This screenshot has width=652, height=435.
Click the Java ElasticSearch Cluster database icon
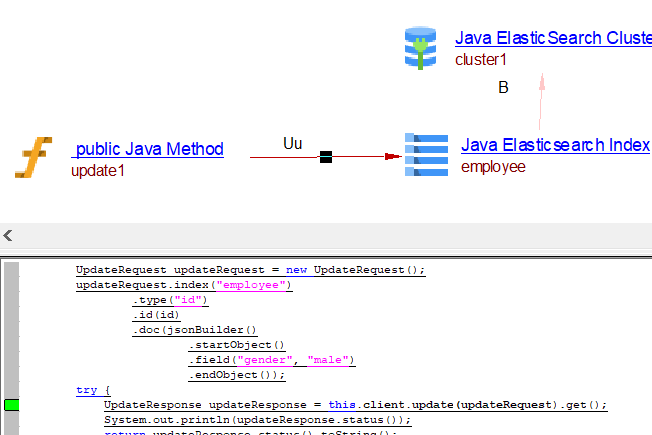point(421,48)
